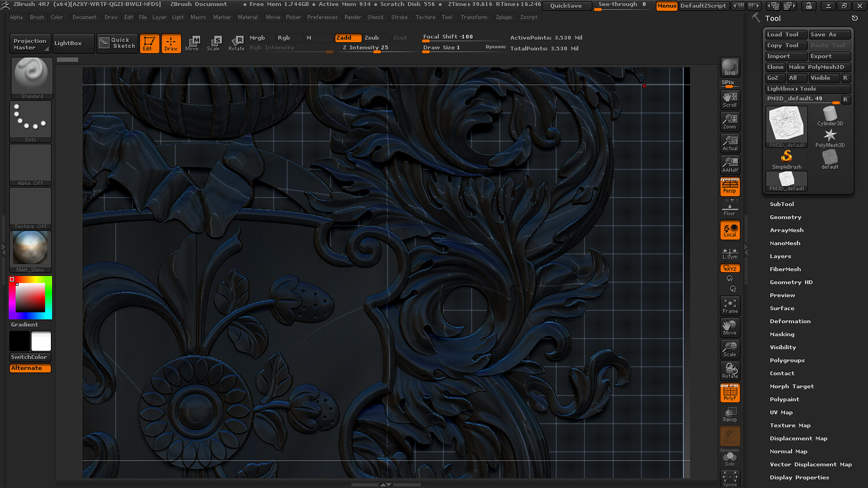Viewport: 868px width, 488px height.
Task: Render with BPR button
Action: [730, 67]
